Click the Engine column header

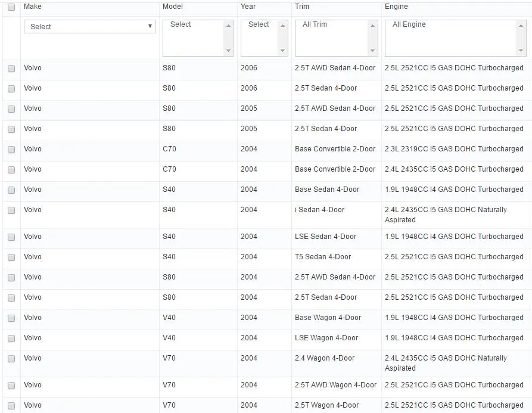(396, 7)
